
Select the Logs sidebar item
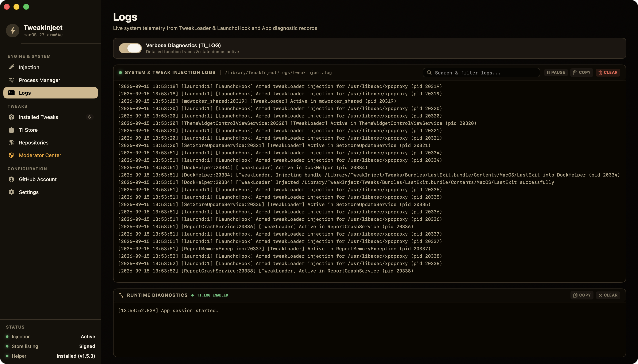pos(50,93)
